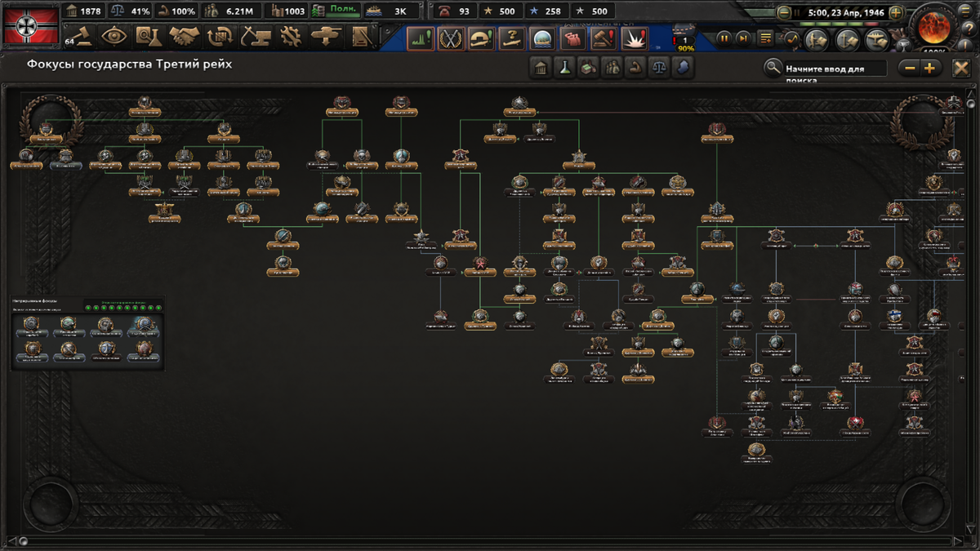Open the Research flask menu
Screen dimensions: 980x551
(x=150, y=37)
